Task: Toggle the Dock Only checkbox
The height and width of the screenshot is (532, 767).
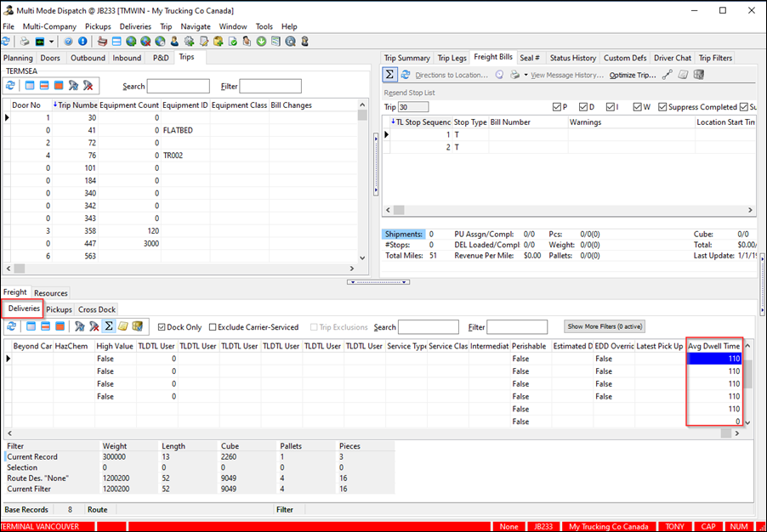Action: pyautogui.click(x=162, y=327)
